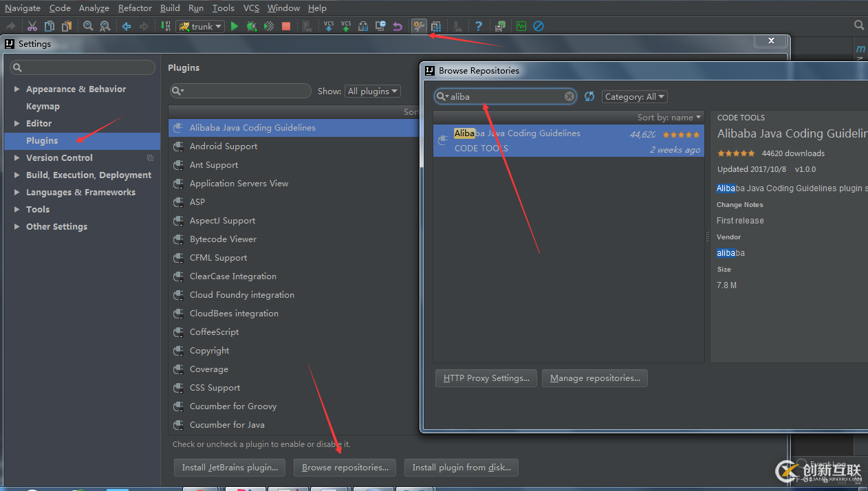Open the Help menu

317,8
